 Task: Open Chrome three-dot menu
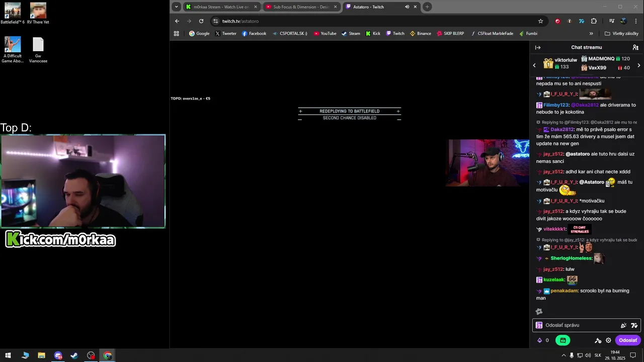pyautogui.click(x=635, y=21)
